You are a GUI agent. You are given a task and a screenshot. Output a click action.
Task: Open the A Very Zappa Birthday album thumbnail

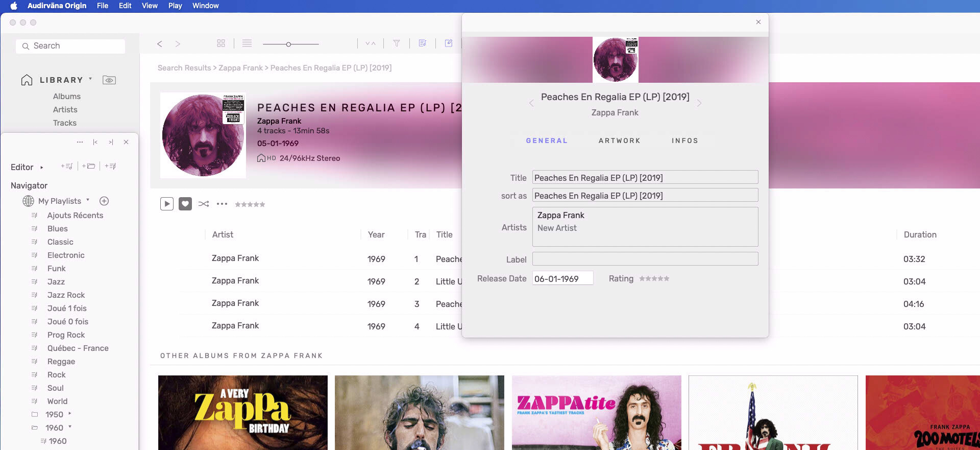(x=243, y=413)
